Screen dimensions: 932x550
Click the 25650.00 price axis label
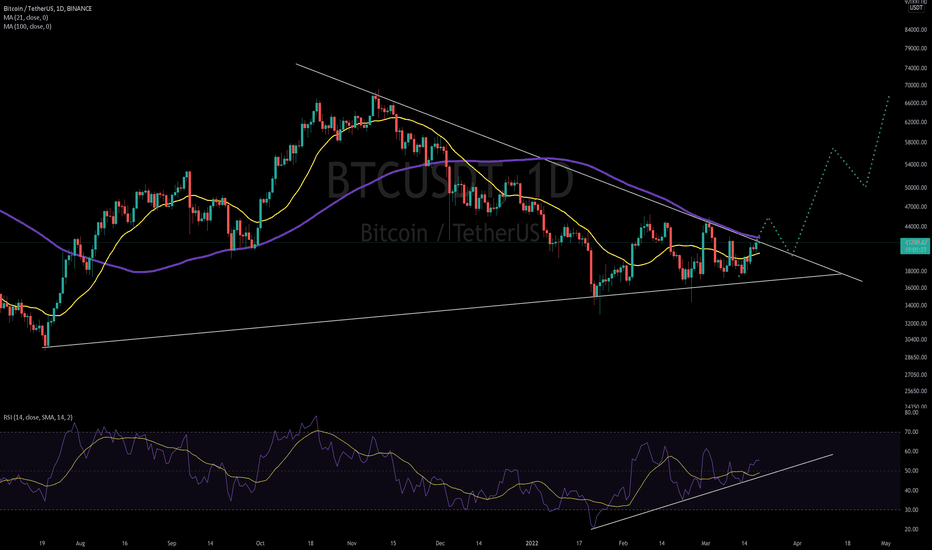coord(915,391)
